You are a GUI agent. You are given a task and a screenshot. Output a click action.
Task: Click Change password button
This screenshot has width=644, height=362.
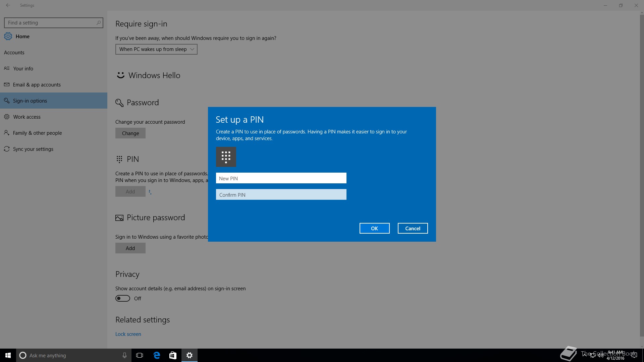pyautogui.click(x=130, y=133)
